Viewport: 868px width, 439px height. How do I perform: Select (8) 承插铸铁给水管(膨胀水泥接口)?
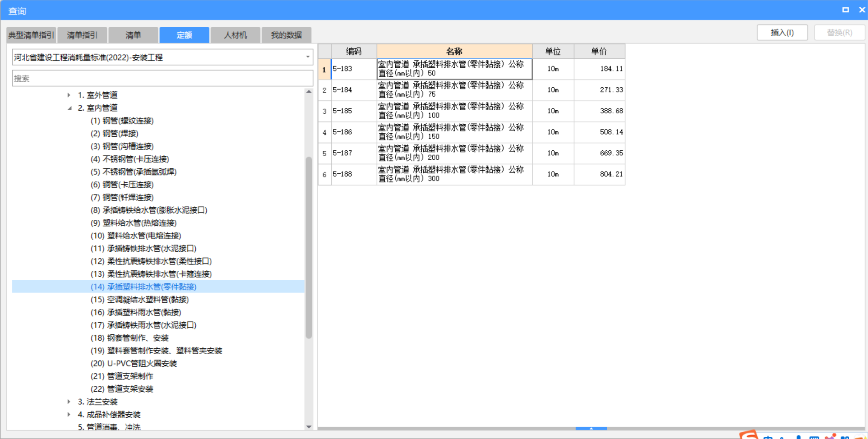(x=149, y=210)
